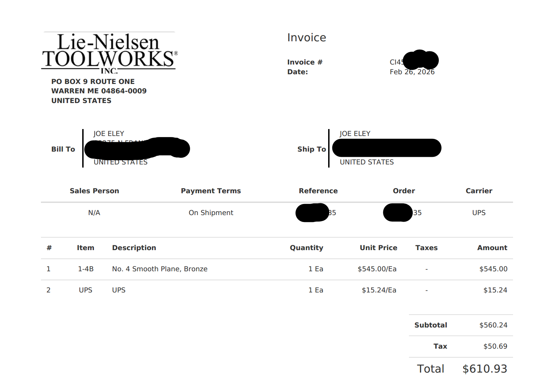Image resolution: width=555 pixels, height=392 pixels.
Task: Click the 'Subtotal' label
Action: 431,325
